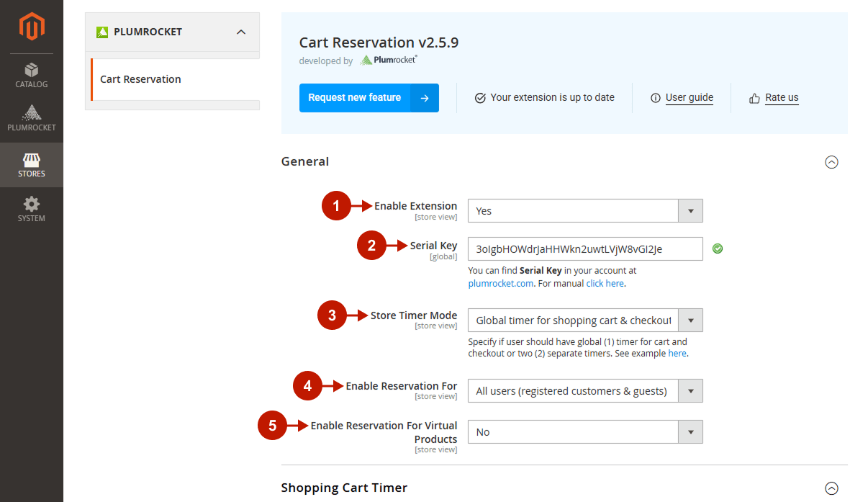The width and height of the screenshot is (868, 502).
Task: Open the Catalog sidebar menu
Action: point(32,76)
